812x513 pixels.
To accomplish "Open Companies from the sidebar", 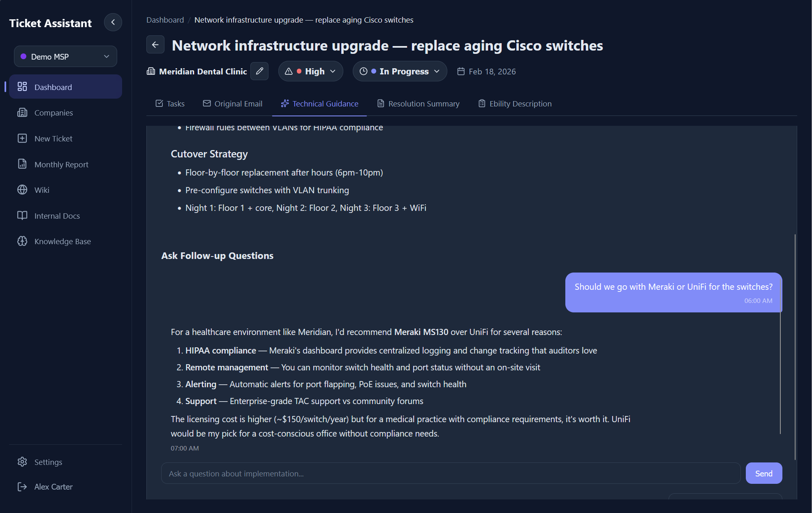I will [53, 113].
